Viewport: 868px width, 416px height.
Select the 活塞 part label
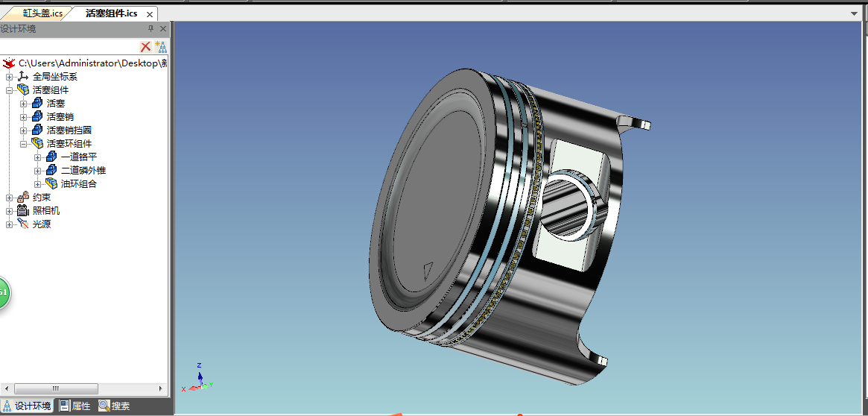pyautogui.click(x=56, y=103)
